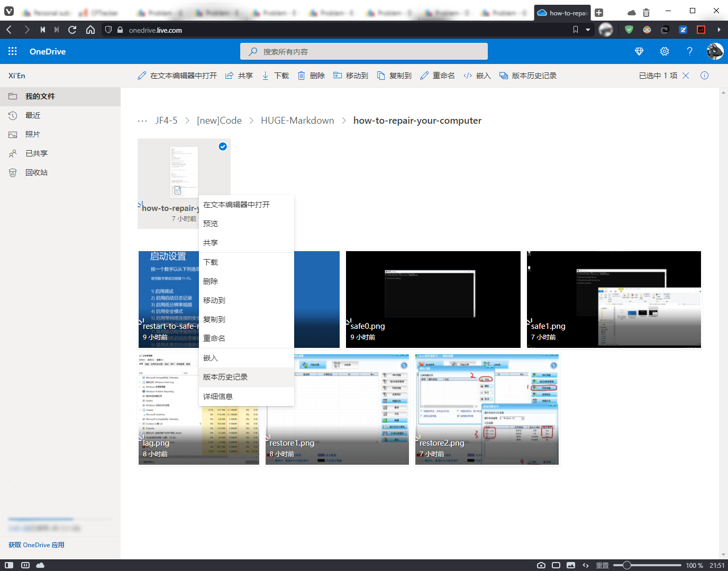Open the premium diamond icon
The height and width of the screenshot is (571, 728).
639,51
